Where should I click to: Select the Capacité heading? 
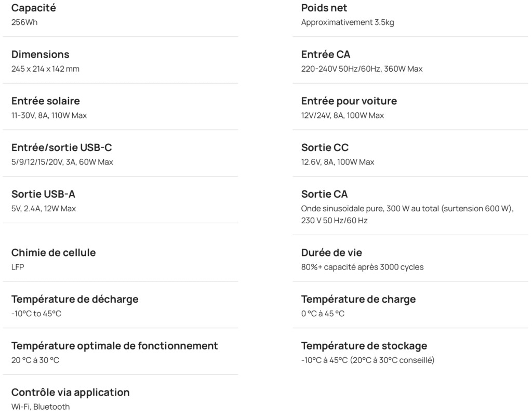(x=34, y=8)
